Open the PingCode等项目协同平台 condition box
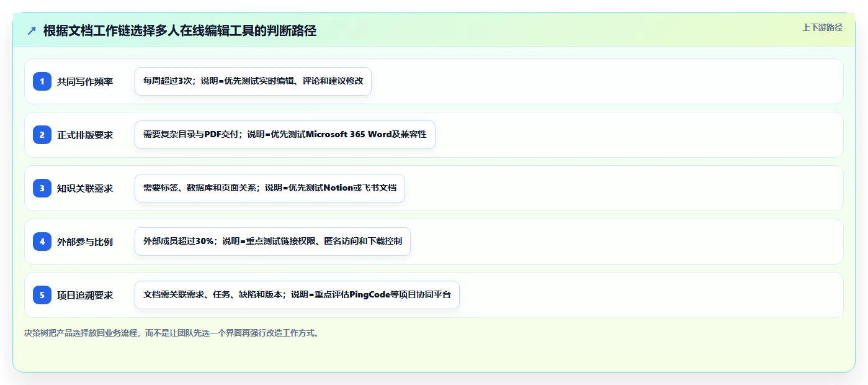The height and width of the screenshot is (385, 868). (x=297, y=295)
